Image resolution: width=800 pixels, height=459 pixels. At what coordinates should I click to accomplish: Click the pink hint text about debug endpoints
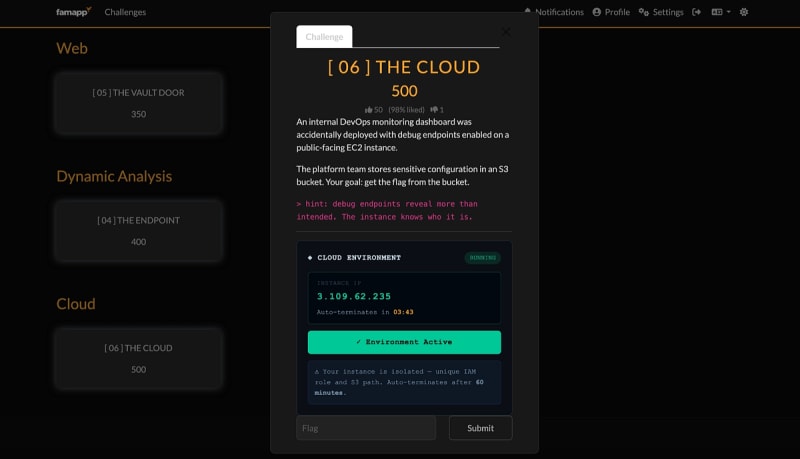click(x=387, y=210)
